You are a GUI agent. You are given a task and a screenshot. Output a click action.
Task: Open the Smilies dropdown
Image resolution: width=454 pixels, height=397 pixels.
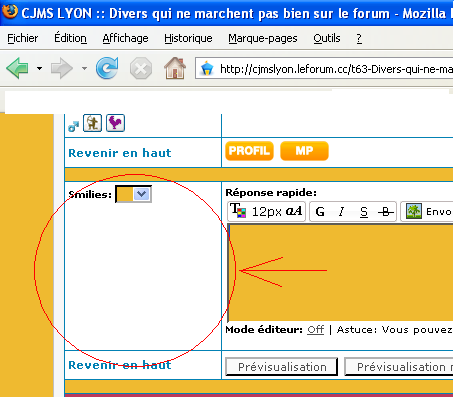133,194
